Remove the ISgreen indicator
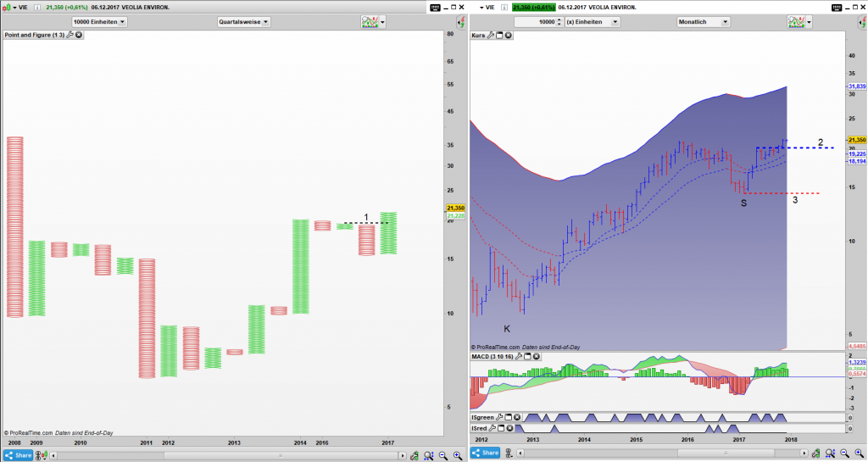This screenshot has width=868, height=462. tap(517, 417)
